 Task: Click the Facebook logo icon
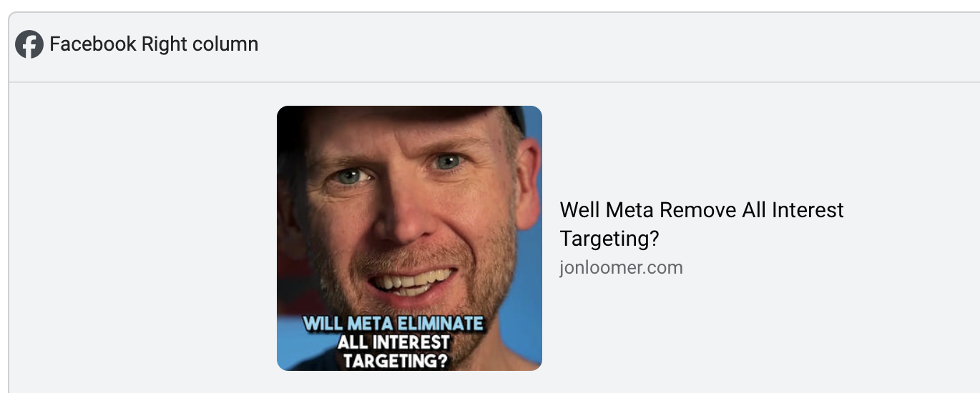coord(29,45)
